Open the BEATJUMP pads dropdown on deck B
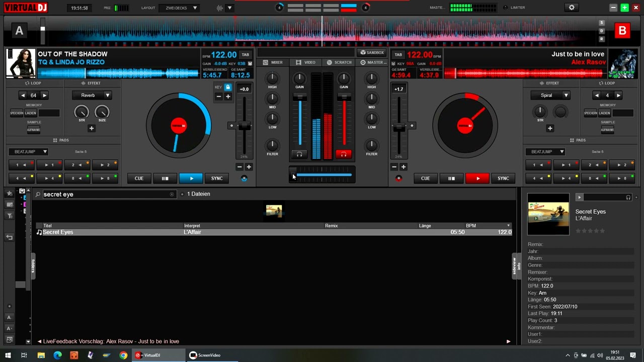 [x=545, y=151]
